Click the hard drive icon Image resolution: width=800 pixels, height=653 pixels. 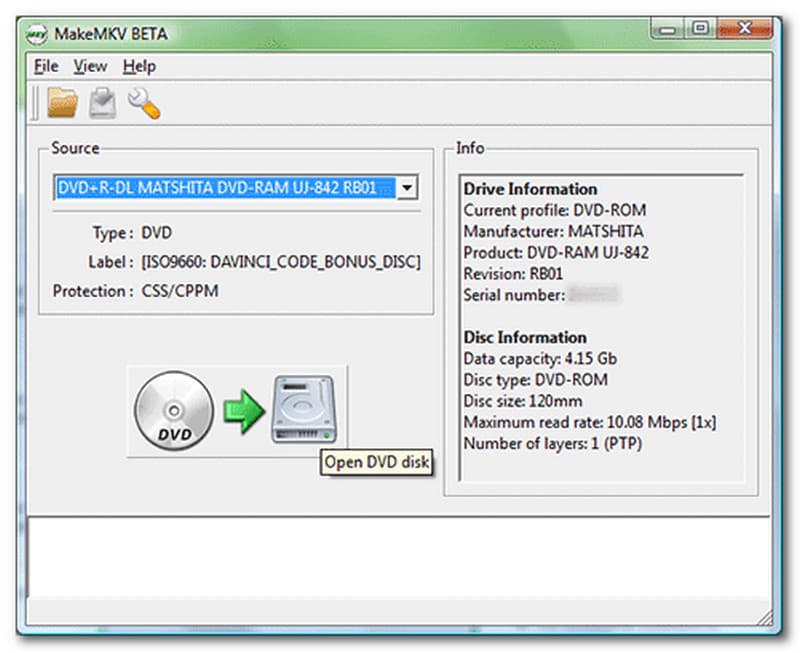(x=304, y=409)
